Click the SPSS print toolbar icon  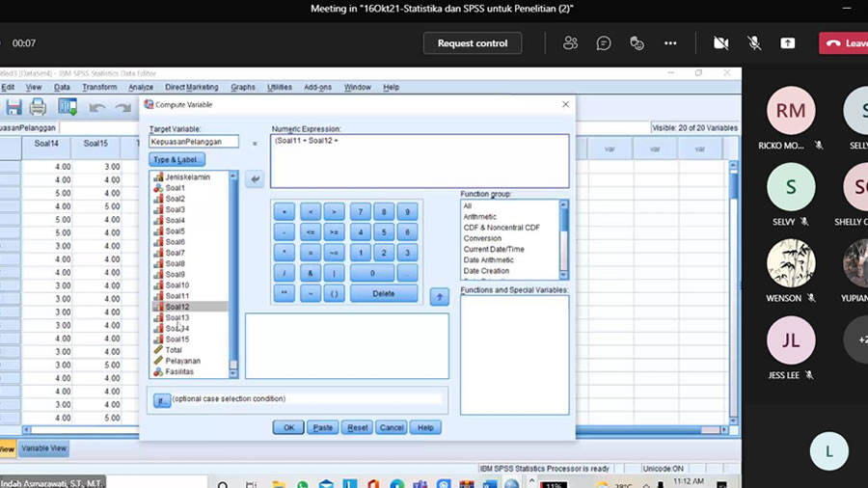(x=38, y=107)
